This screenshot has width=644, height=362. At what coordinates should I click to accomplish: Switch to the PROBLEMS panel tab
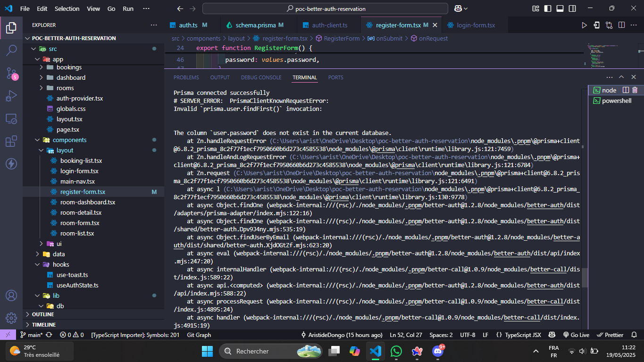click(x=186, y=77)
